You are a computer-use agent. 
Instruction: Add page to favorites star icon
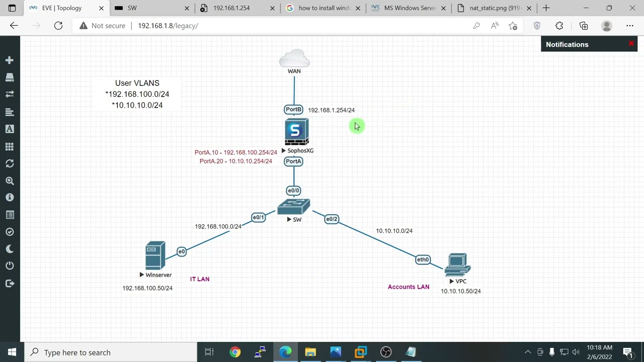pos(513,26)
